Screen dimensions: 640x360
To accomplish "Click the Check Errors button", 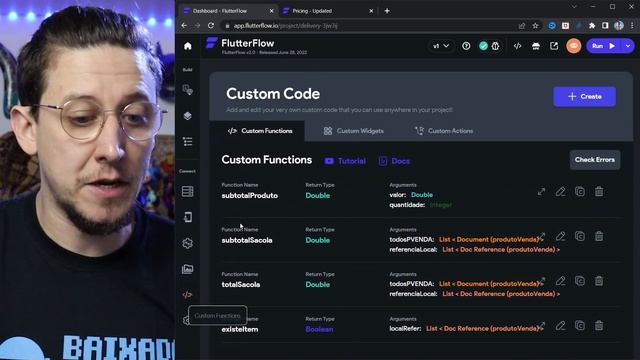I will [x=595, y=160].
